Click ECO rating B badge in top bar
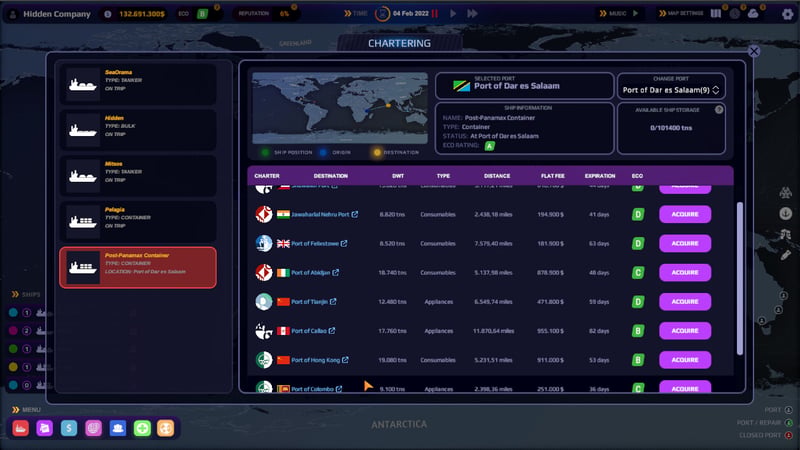The height and width of the screenshot is (450, 800). tap(203, 14)
